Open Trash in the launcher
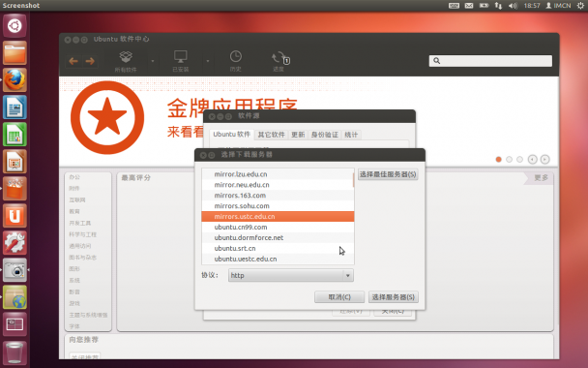 click(15, 353)
